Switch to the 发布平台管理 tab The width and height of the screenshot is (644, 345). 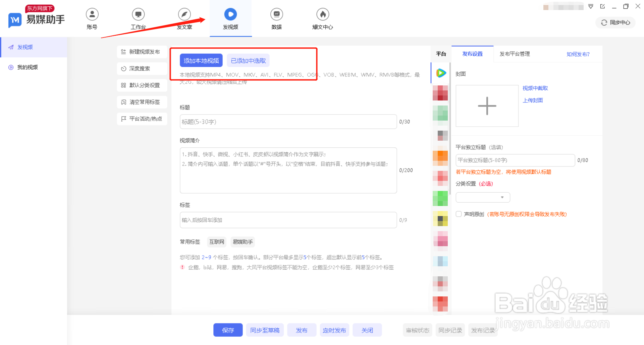(514, 54)
